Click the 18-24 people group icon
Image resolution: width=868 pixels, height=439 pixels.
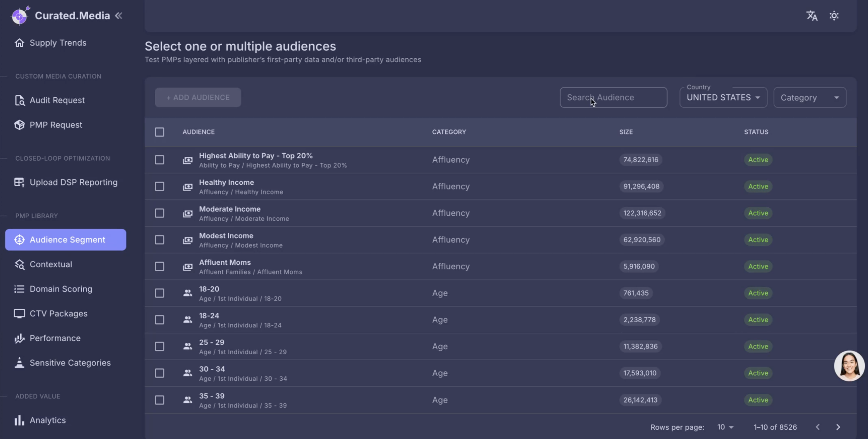coord(188,320)
